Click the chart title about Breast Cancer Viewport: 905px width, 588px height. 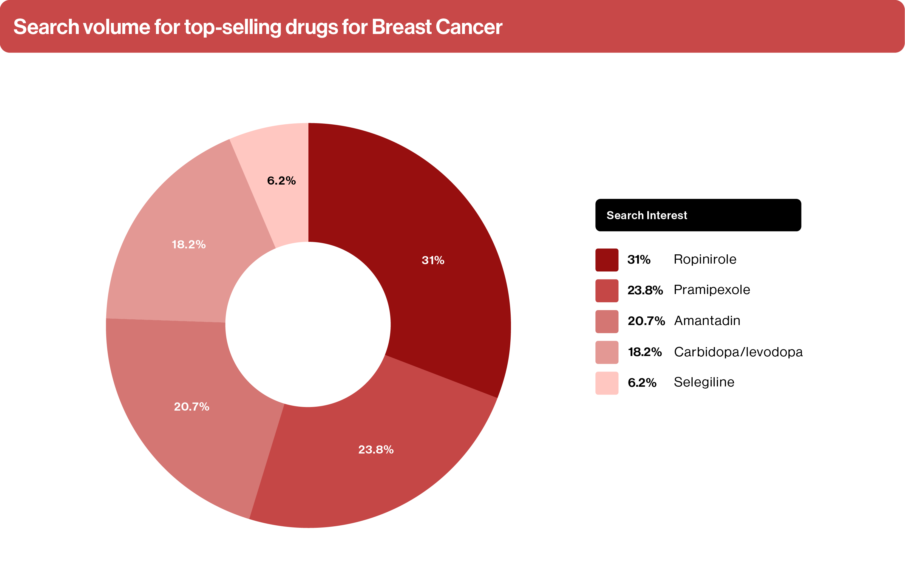pyautogui.click(x=258, y=27)
